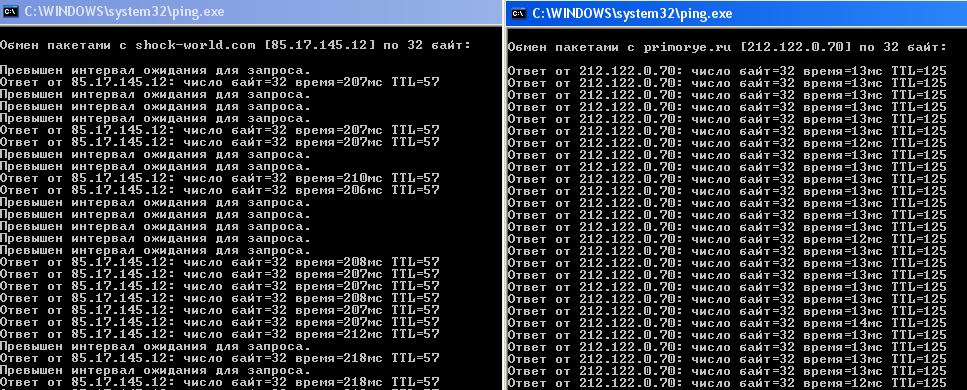
Task: Open system menu icon of left ping.exe window
Action: pyautogui.click(x=10, y=11)
